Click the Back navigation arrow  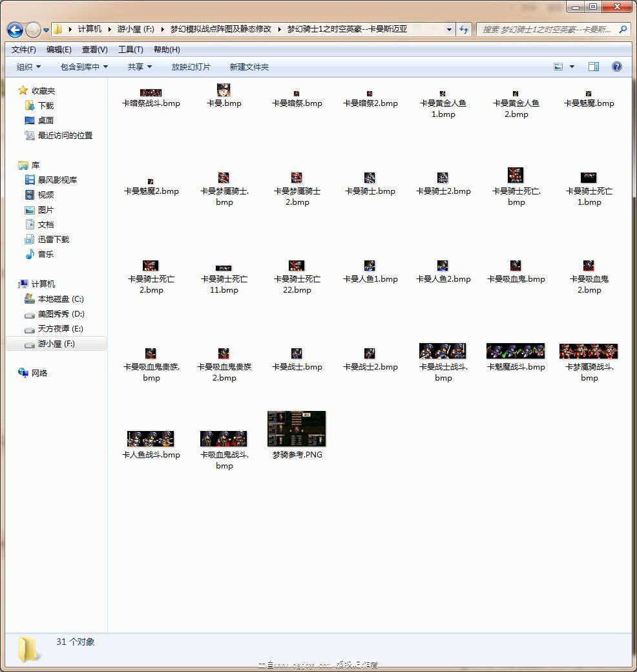point(15,30)
